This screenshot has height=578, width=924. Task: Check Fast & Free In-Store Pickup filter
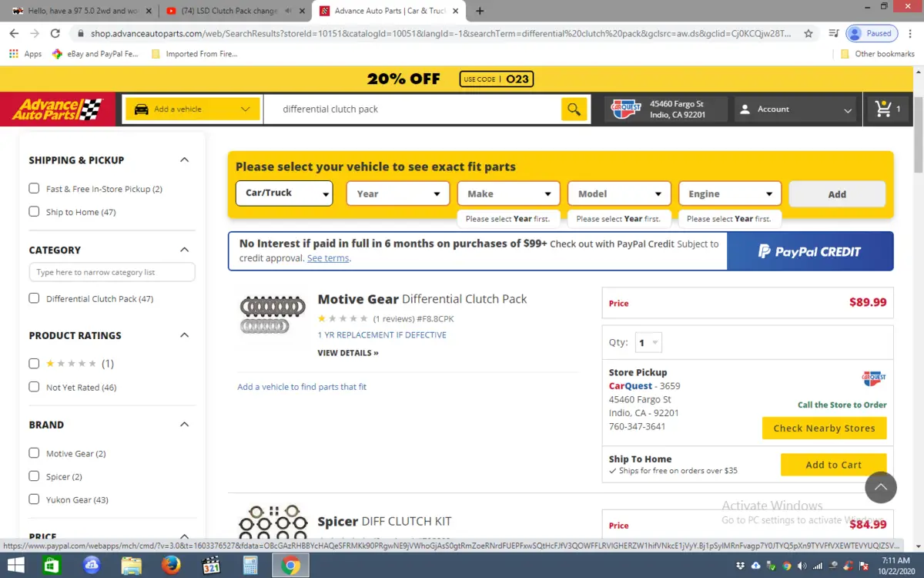pyautogui.click(x=34, y=188)
